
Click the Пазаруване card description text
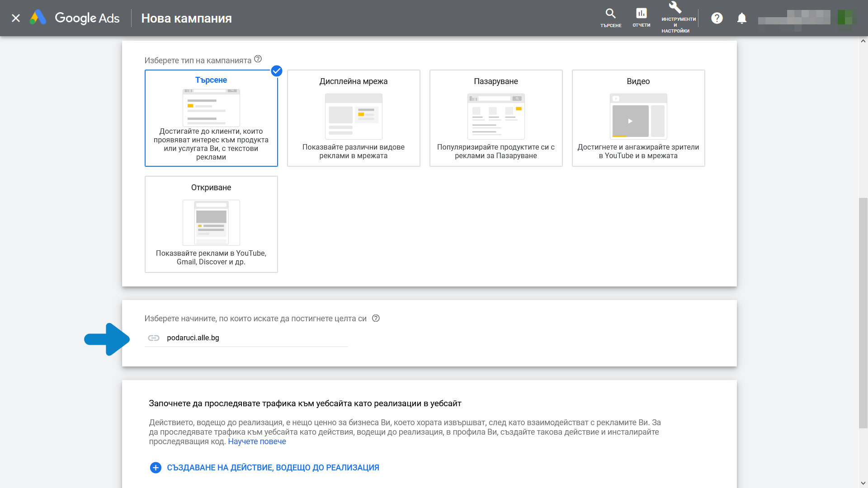[496, 151]
